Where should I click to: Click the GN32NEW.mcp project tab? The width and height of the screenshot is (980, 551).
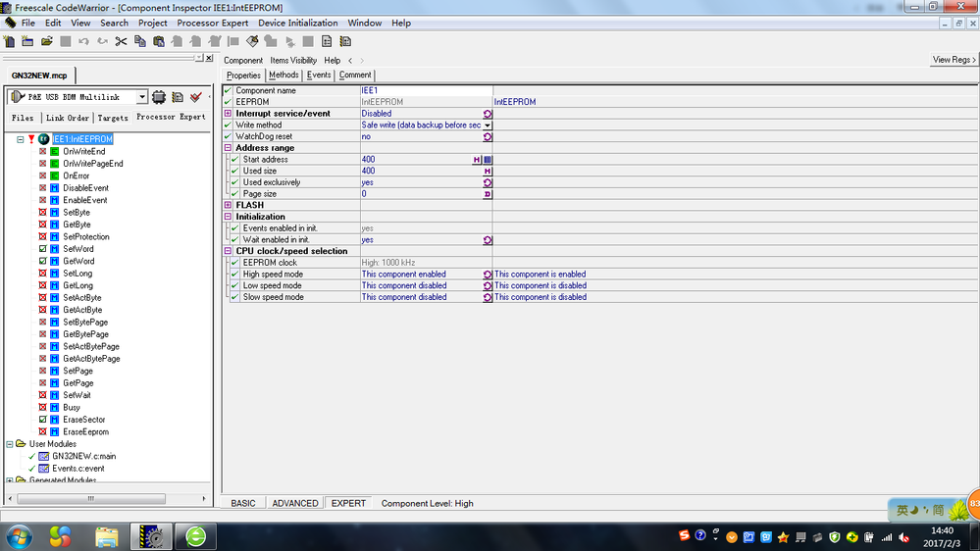pyautogui.click(x=39, y=75)
